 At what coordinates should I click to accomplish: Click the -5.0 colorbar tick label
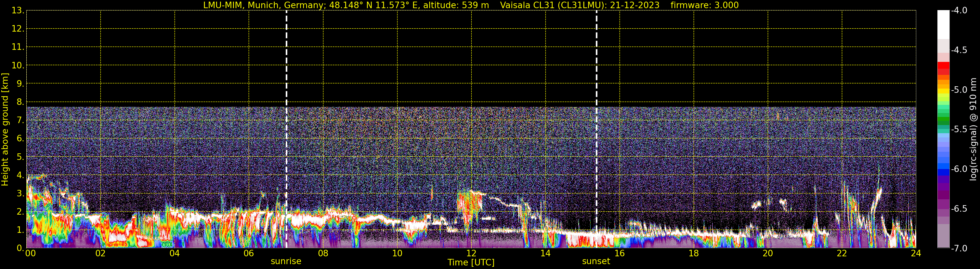click(959, 90)
